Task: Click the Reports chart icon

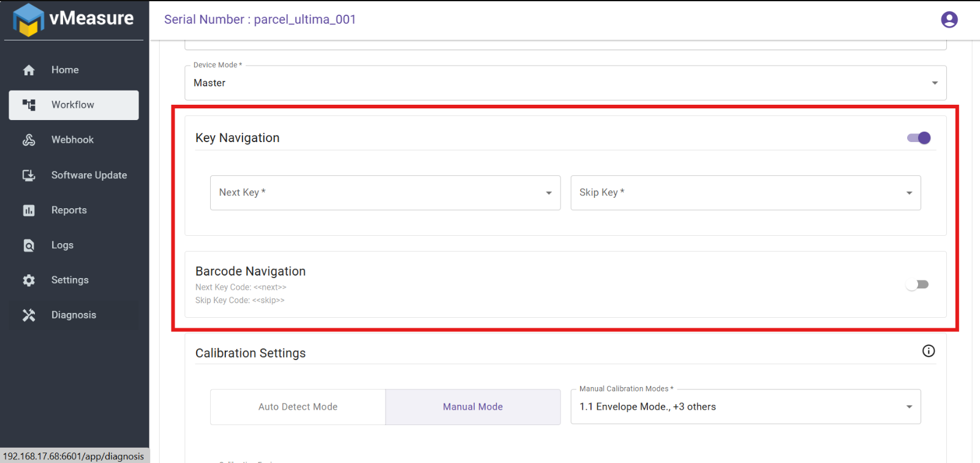Action: [29, 211]
